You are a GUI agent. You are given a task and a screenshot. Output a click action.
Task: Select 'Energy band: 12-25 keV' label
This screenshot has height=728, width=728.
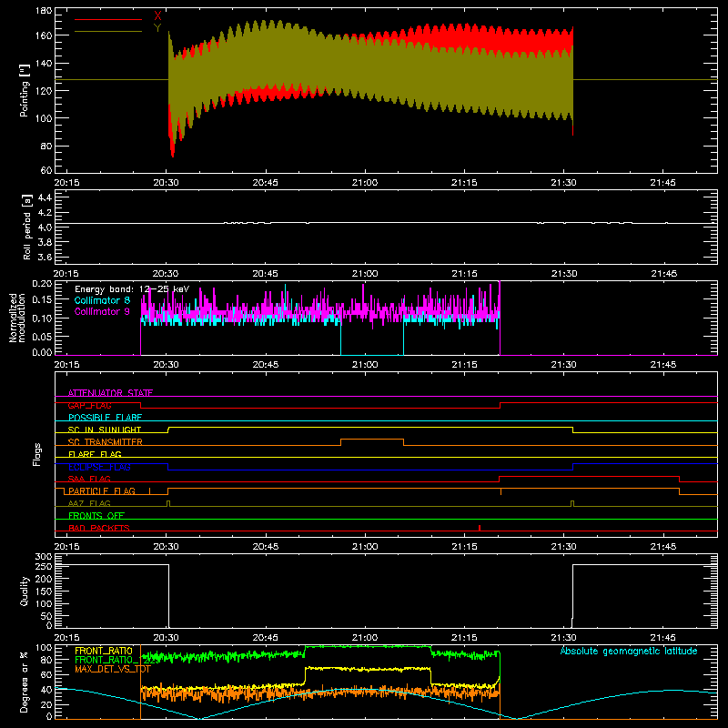(x=132, y=289)
